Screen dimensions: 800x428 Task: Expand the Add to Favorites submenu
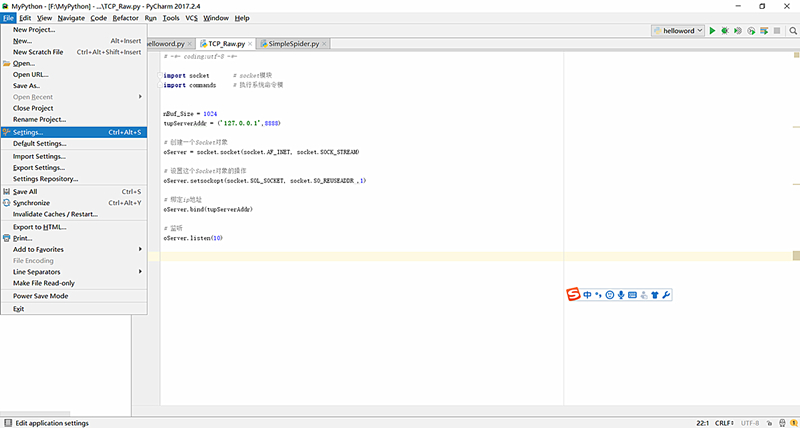[74, 249]
